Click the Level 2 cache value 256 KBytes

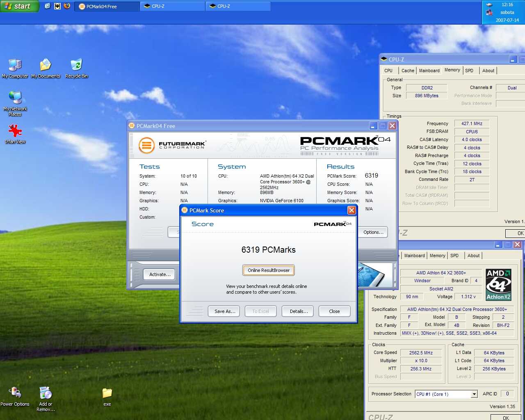click(x=494, y=369)
